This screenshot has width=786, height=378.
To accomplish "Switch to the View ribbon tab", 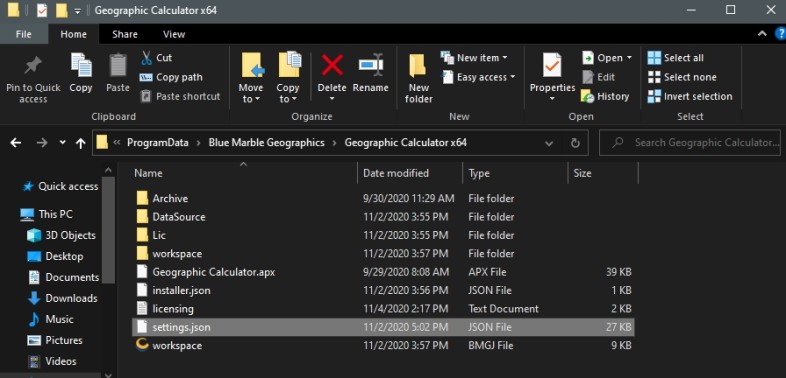I will pyautogui.click(x=174, y=34).
